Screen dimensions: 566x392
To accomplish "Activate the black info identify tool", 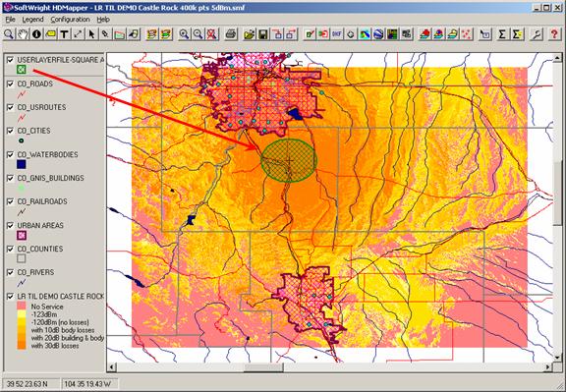I will point(36,34).
